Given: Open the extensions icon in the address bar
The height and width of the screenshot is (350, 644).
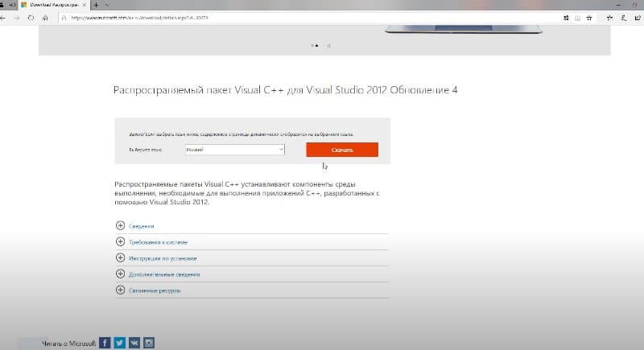Looking at the screenshot, I should 566,18.
